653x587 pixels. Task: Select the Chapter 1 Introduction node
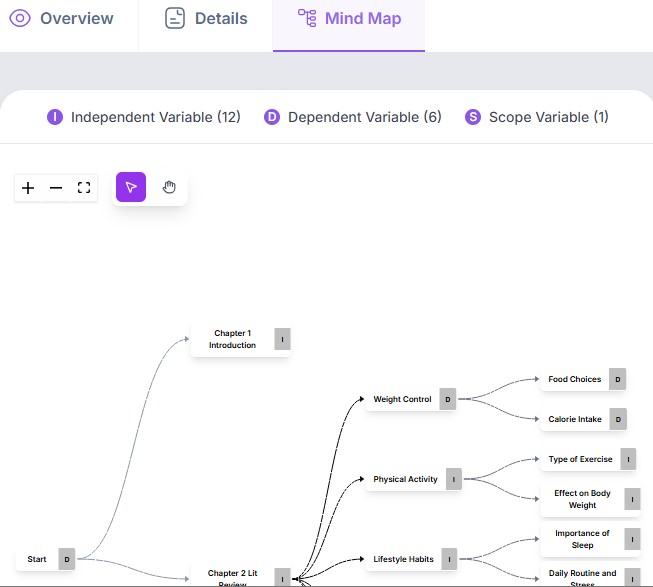[241, 339]
